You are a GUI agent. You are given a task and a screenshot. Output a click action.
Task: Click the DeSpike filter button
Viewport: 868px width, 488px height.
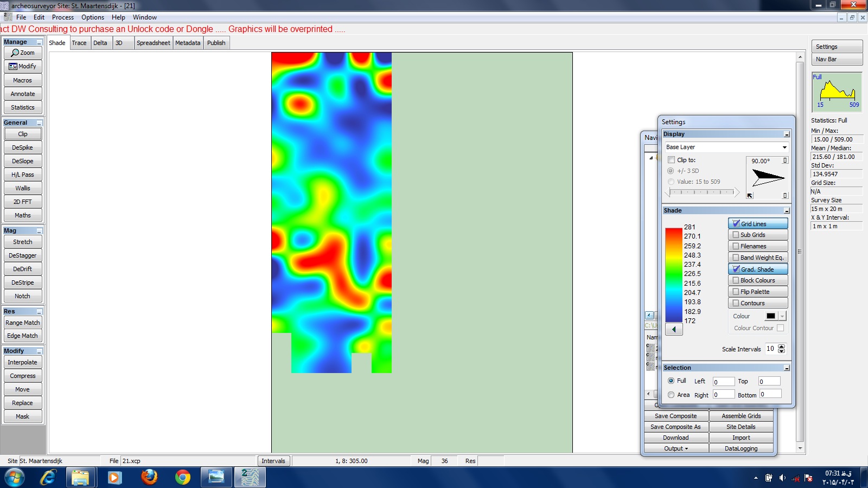coord(23,147)
